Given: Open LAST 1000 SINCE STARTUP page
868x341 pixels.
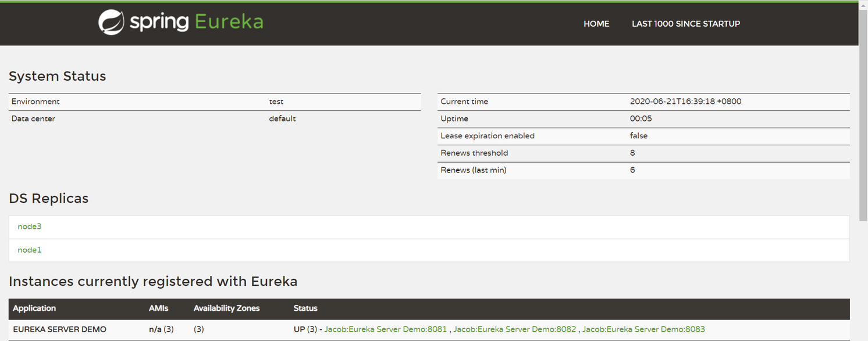Looking at the screenshot, I should [x=686, y=24].
